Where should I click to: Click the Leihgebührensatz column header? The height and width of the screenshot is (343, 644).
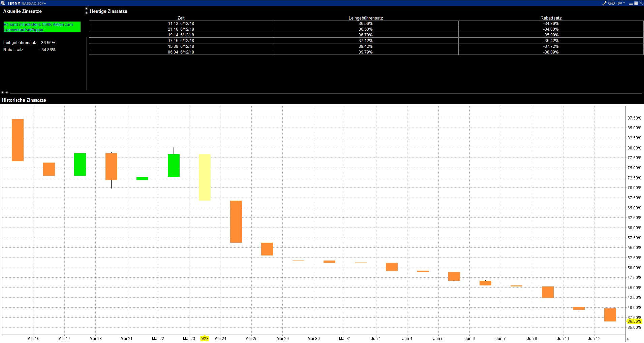pos(366,18)
